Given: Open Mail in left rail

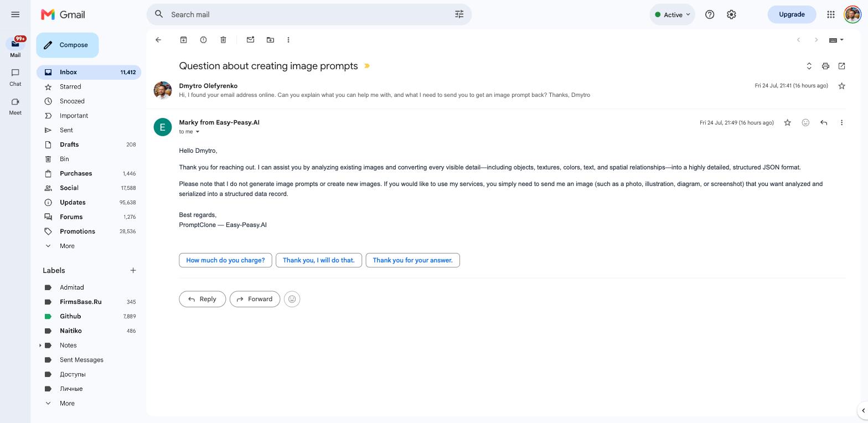Looking at the screenshot, I should tap(15, 48).
